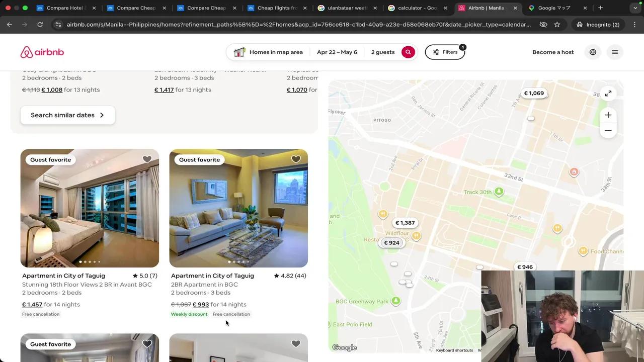
Task: Open a new browser tab
Action: pos(600,8)
